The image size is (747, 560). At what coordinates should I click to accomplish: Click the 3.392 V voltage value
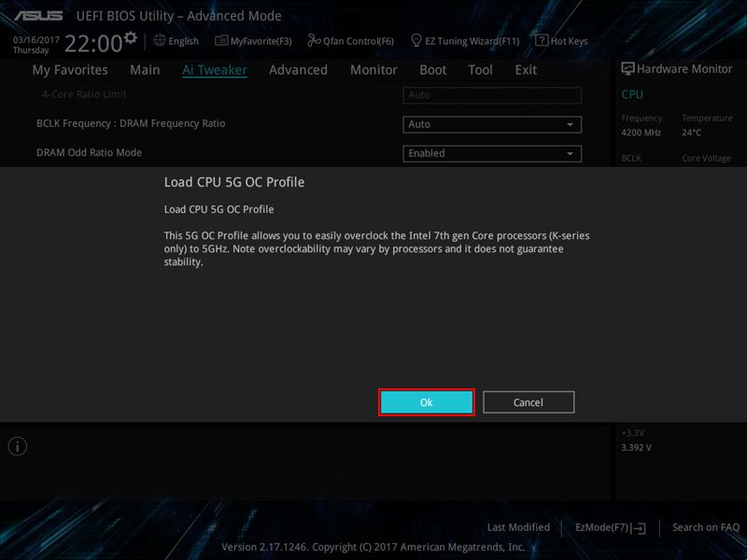636,448
